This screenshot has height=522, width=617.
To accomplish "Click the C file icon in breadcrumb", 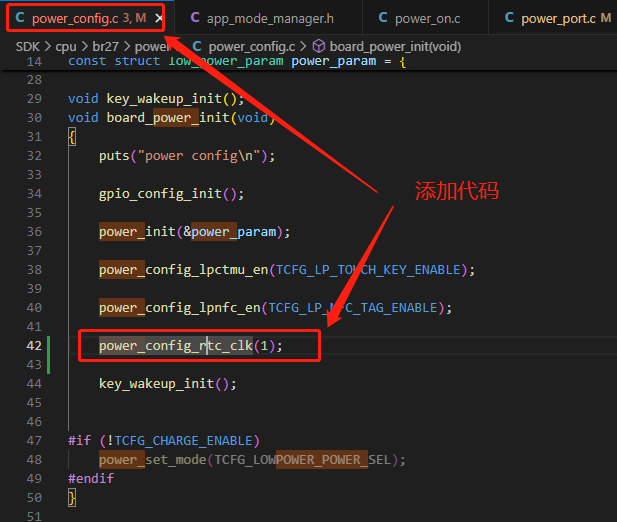I will [197, 46].
